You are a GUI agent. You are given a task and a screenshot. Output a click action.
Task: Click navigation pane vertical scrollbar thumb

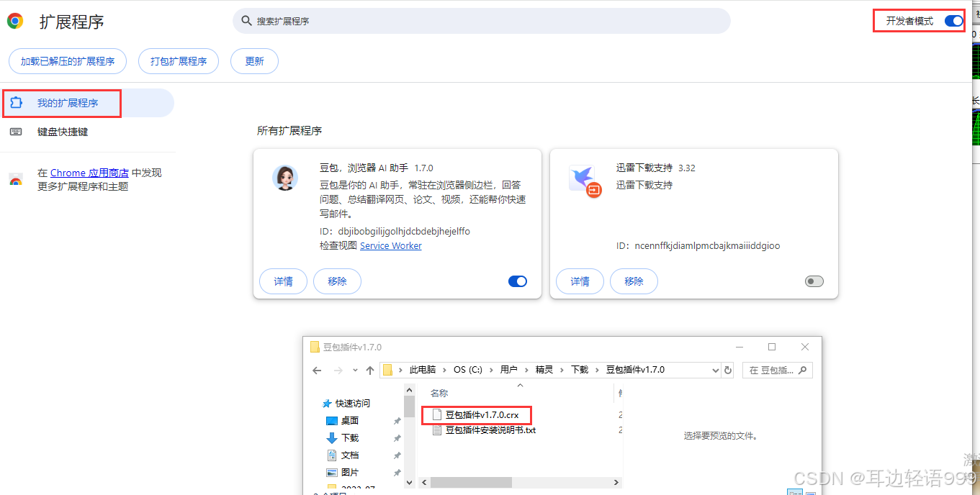pyautogui.click(x=409, y=407)
